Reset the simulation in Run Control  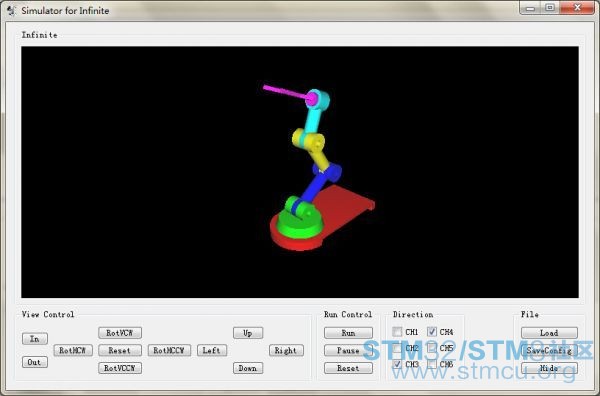pyautogui.click(x=348, y=368)
